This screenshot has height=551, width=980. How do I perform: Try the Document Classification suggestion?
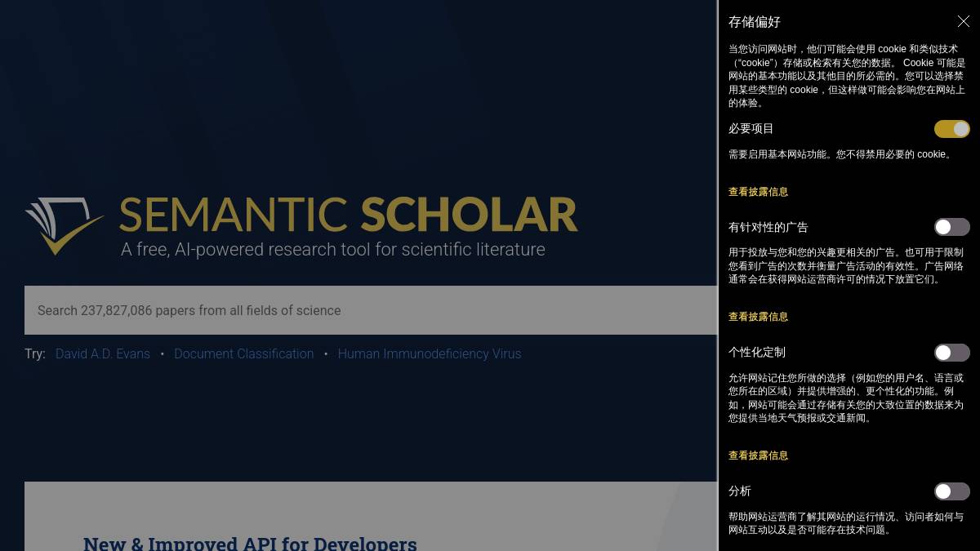point(244,353)
